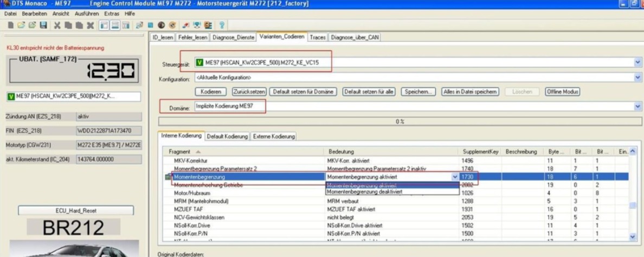The width and height of the screenshot is (644, 257).
Task: Open the Domäne dropdown list
Action: pos(637,107)
